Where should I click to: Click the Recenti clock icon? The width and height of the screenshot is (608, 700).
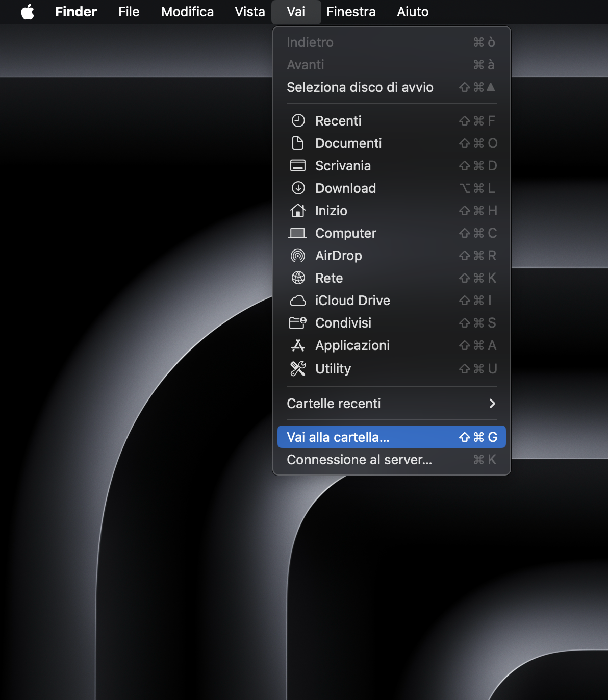(298, 121)
